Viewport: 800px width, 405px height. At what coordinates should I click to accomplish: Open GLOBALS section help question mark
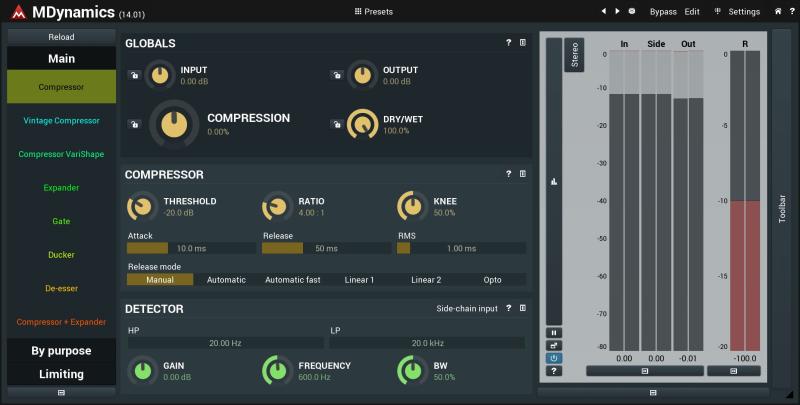(x=508, y=43)
